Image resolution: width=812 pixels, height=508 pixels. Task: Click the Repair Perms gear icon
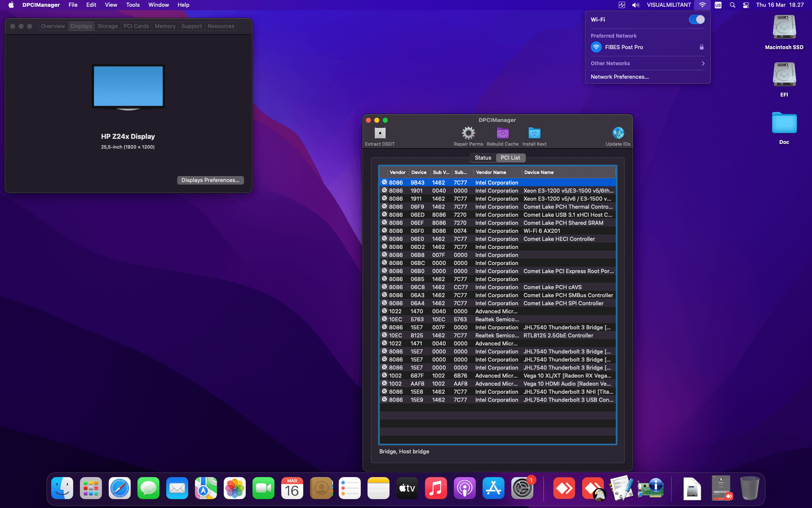click(x=468, y=133)
